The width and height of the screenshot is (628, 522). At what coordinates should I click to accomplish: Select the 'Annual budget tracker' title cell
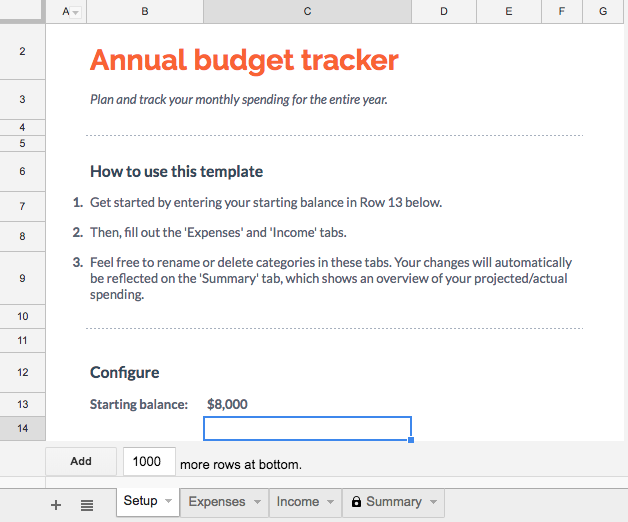coord(244,60)
